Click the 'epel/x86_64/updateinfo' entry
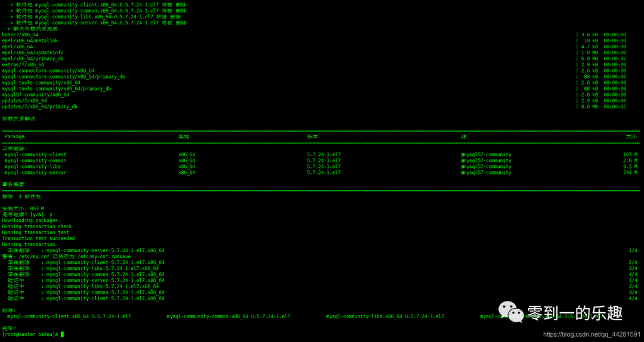Viewport: 644px width, 342px height. pos(32,53)
